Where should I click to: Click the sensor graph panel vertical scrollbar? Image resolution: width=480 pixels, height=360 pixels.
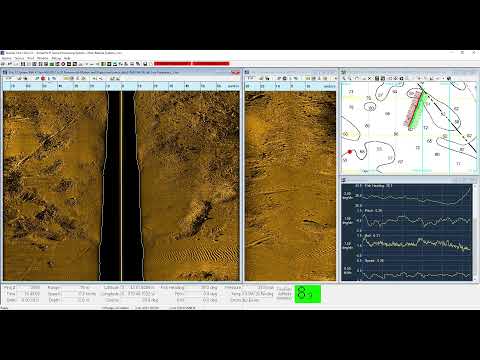coord(475,232)
